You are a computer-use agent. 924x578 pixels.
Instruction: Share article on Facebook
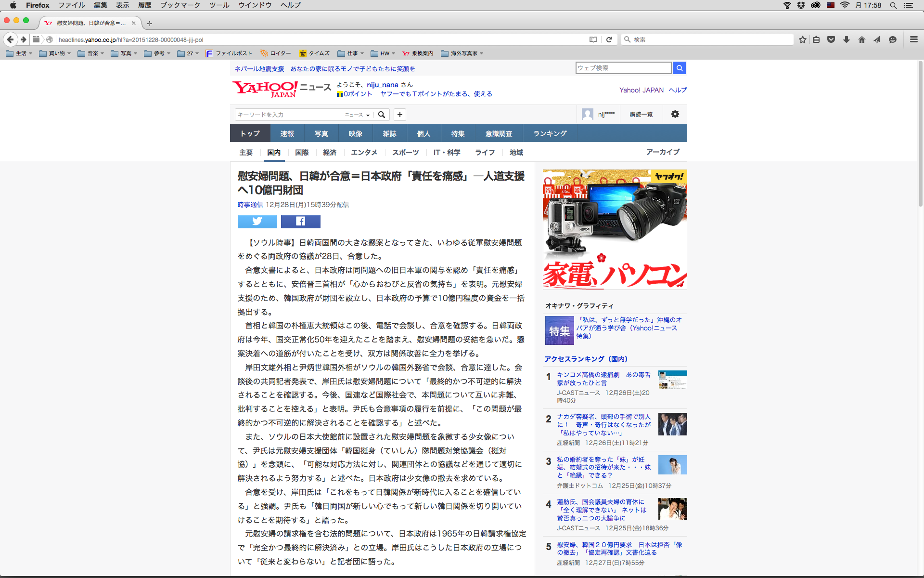click(x=300, y=221)
